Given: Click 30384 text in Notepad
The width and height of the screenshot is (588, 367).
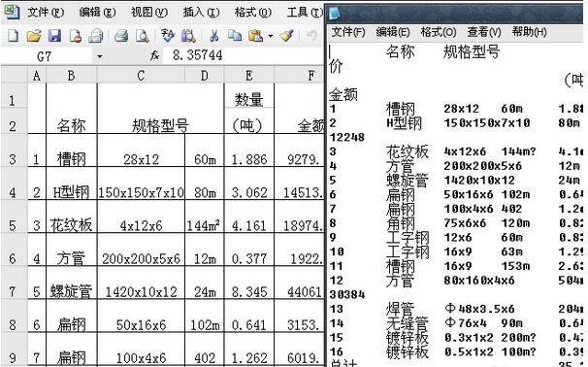Looking at the screenshot, I should (347, 295).
